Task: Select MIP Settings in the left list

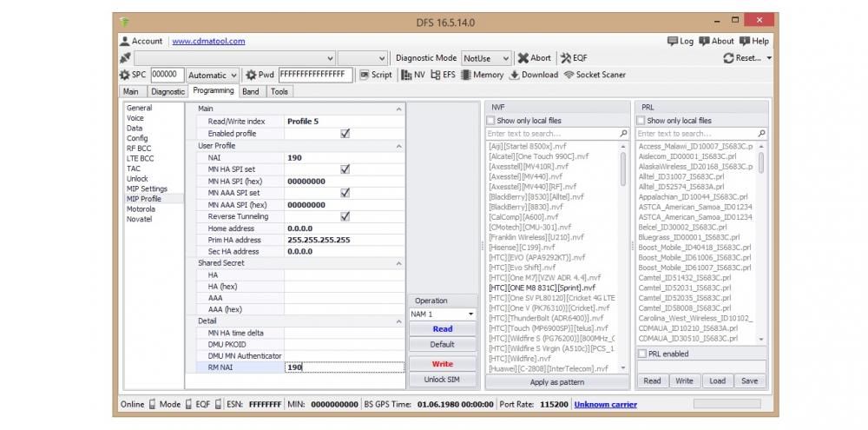Action: (x=147, y=189)
